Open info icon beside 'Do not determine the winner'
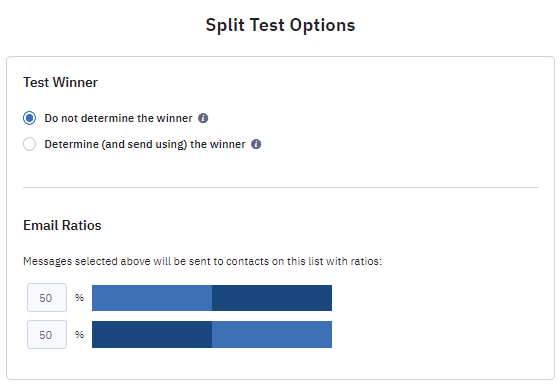The image size is (560, 385). point(203,118)
